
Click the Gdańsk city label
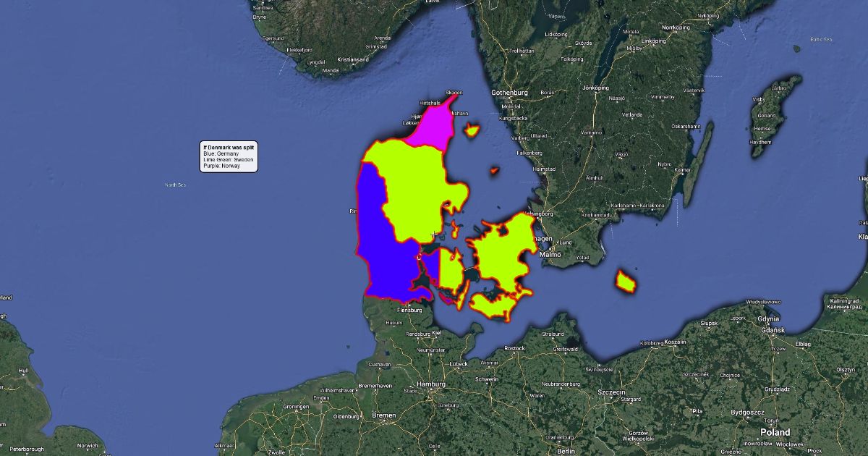pos(773,330)
